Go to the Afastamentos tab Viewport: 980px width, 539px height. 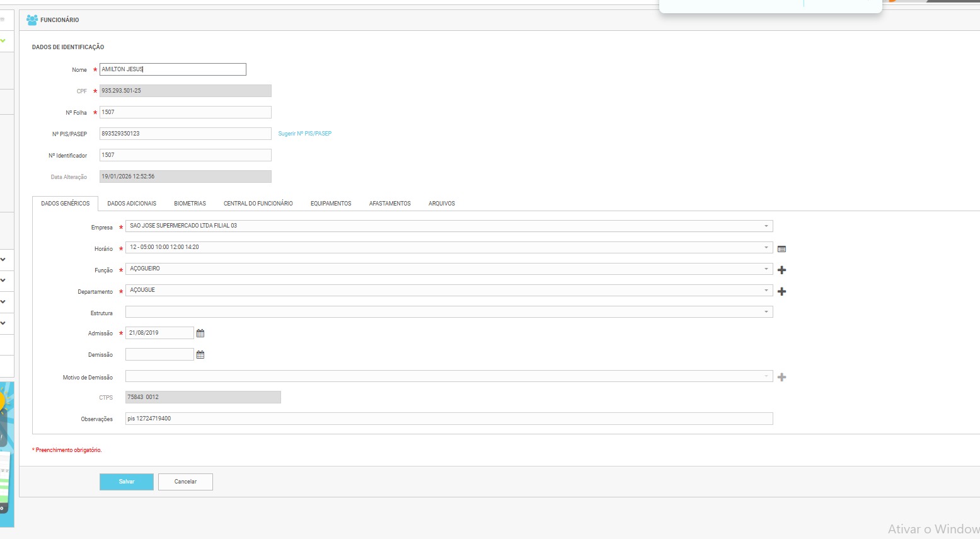point(389,204)
